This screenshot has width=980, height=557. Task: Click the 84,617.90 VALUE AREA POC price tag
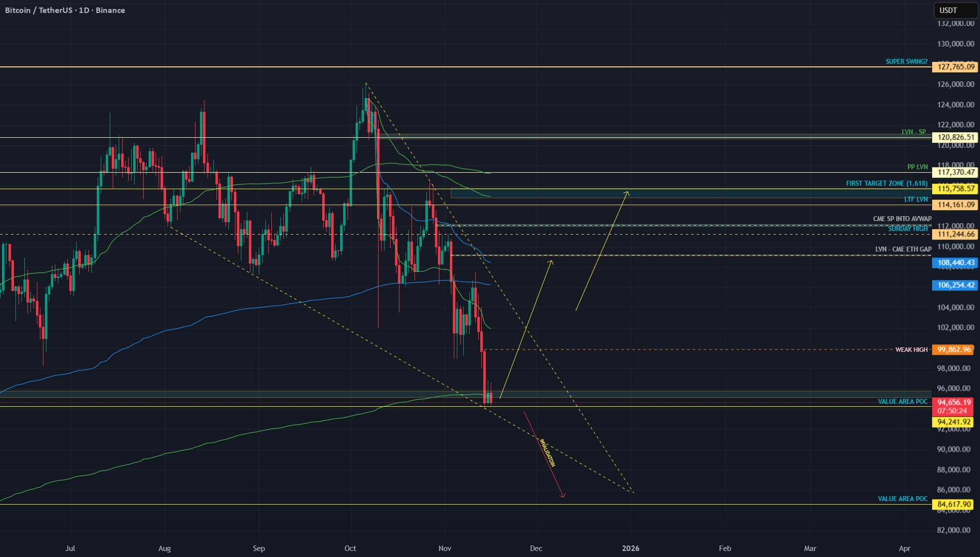pyautogui.click(x=954, y=504)
